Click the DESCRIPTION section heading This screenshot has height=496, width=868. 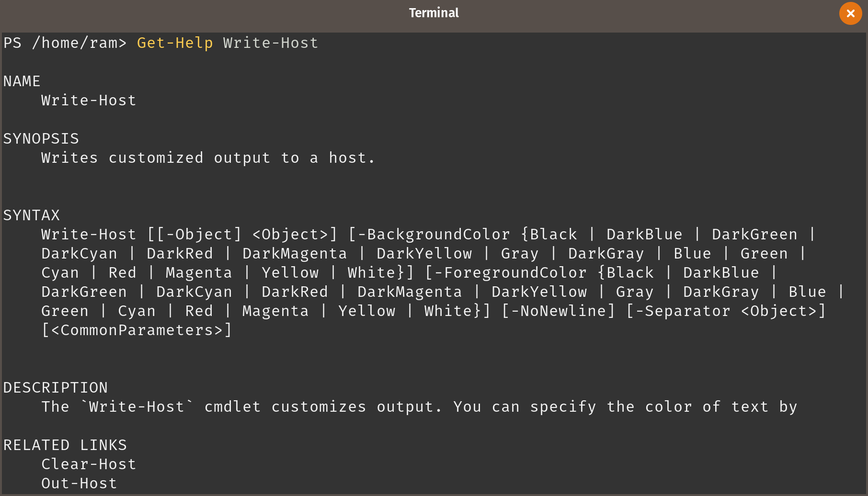click(x=56, y=388)
